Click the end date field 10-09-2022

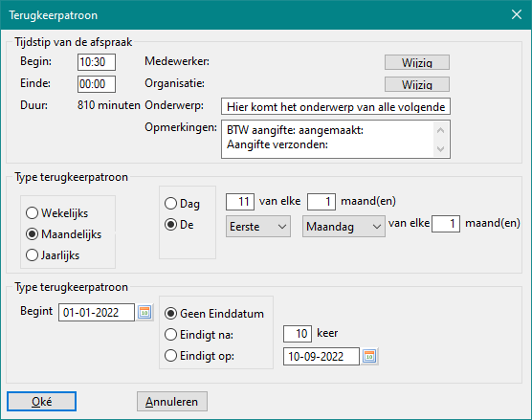(321, 356)
